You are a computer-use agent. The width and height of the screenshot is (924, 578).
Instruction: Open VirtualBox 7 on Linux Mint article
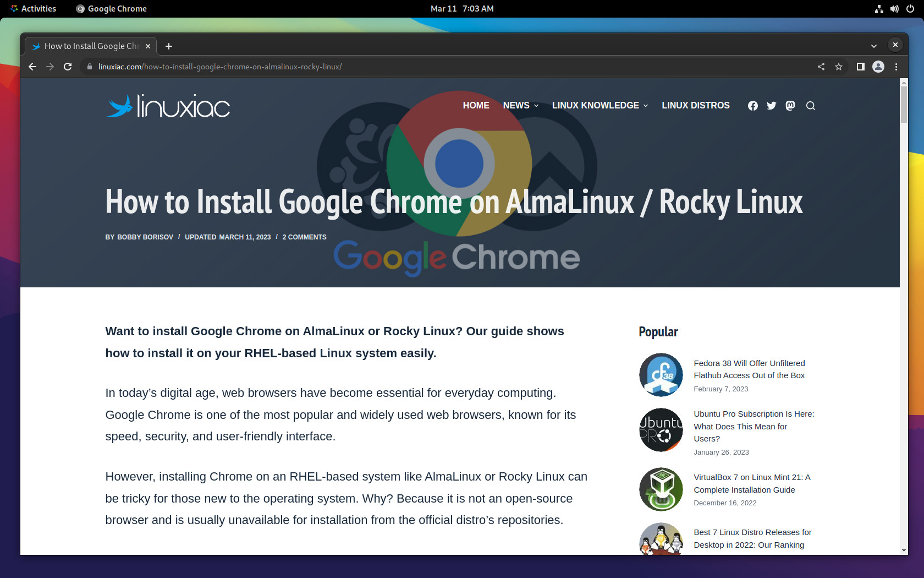752,483
